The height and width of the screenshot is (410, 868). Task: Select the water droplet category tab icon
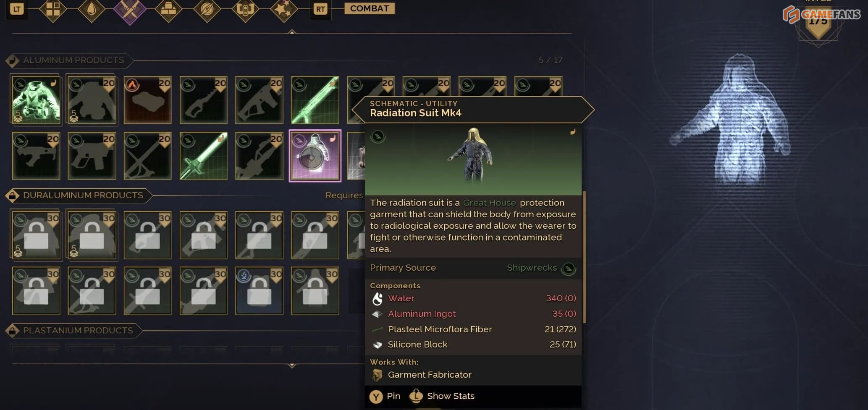91,9
